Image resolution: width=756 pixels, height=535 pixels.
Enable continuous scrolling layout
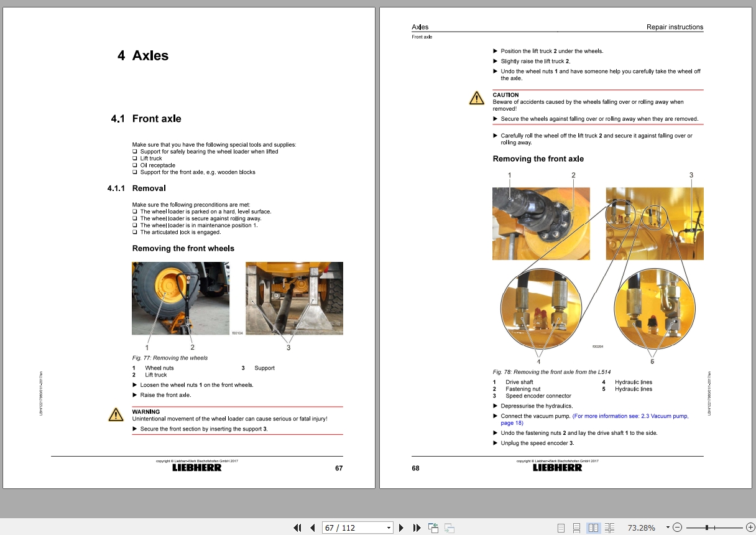coord(577,527)
